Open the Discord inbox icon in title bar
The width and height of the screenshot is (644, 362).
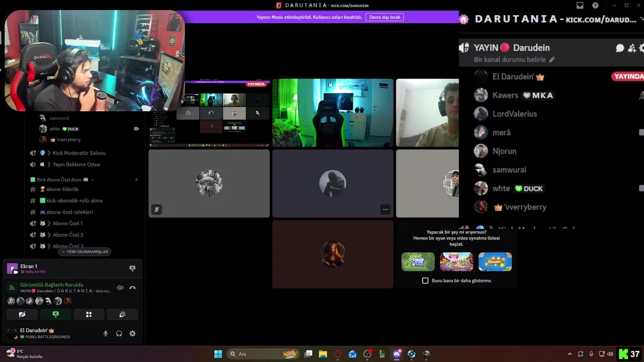[x=580, y=6]
